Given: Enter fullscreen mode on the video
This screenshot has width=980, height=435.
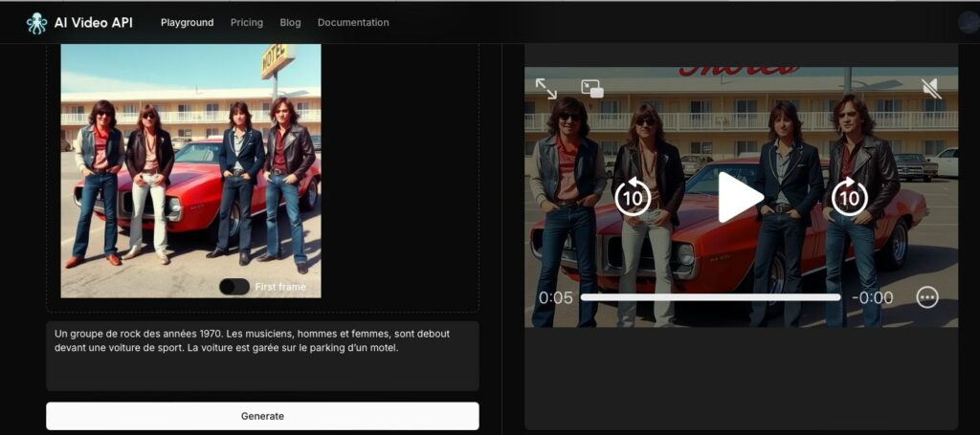Looking at the screenshot, I should [x=546, y=89].
